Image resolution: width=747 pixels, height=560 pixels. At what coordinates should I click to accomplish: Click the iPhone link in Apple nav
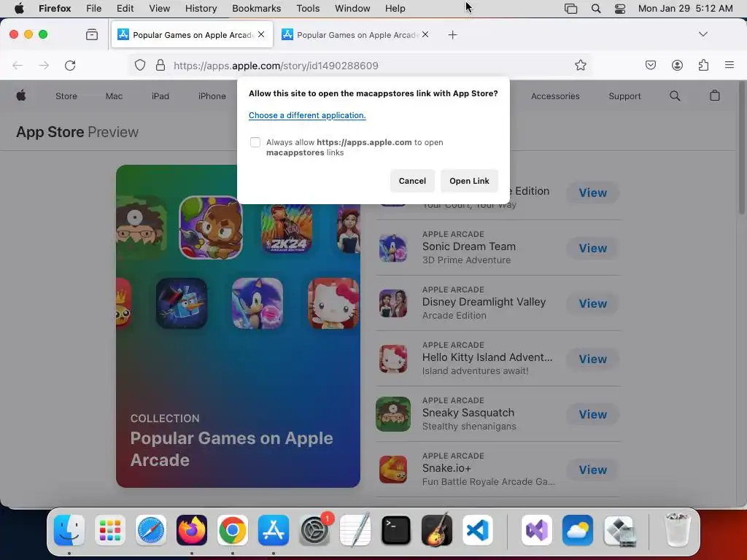tap(212, 96)
